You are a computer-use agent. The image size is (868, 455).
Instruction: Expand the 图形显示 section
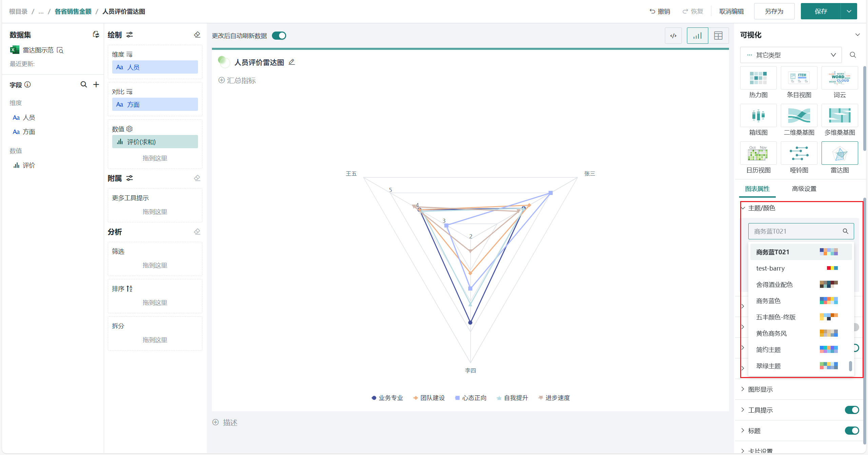(x=761, y=389)
